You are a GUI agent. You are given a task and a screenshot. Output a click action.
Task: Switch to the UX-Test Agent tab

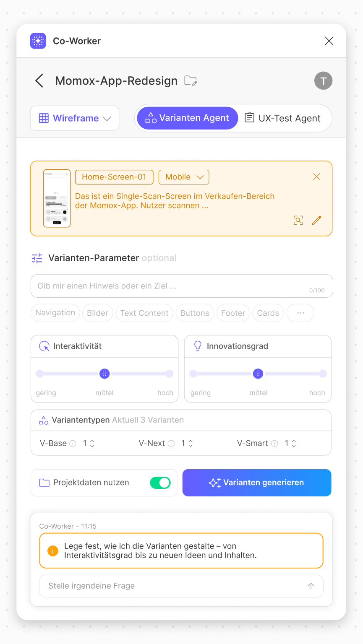[x=284, y=118]
